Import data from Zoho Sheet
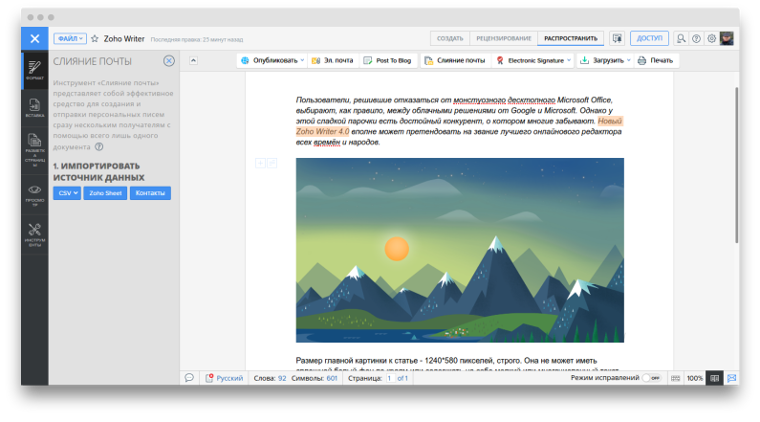This screenshot has height=422, width=760. (105, 193)
